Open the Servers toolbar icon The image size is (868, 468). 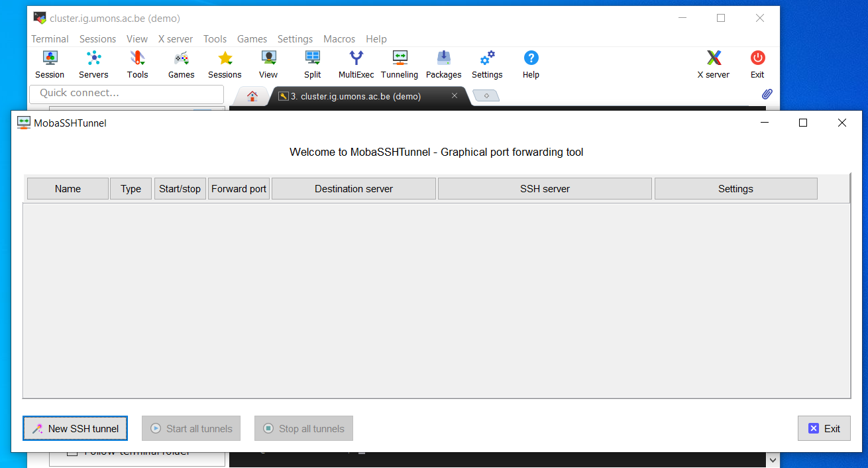point(93,59)
